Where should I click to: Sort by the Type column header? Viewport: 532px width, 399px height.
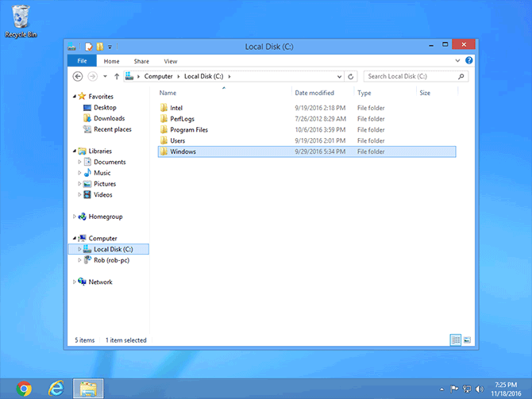[x=364, y=93]
